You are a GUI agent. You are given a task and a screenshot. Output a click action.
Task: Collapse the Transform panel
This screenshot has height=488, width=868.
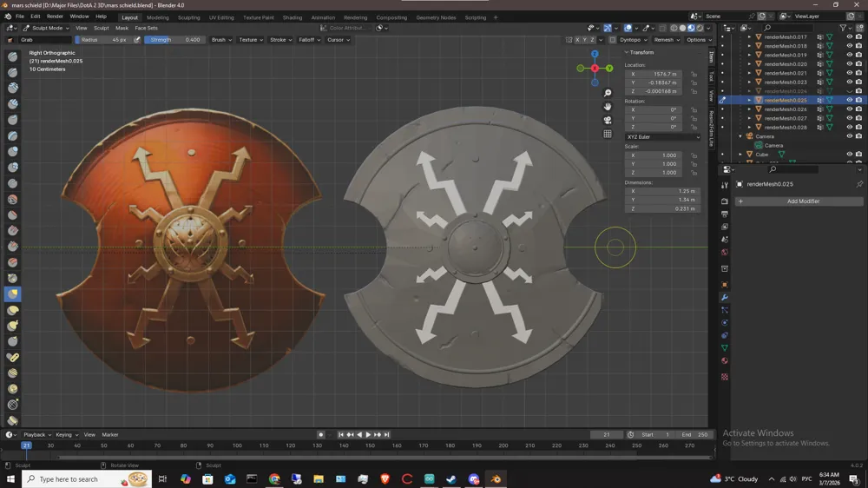pyautogui.click(x=627, y=52)
